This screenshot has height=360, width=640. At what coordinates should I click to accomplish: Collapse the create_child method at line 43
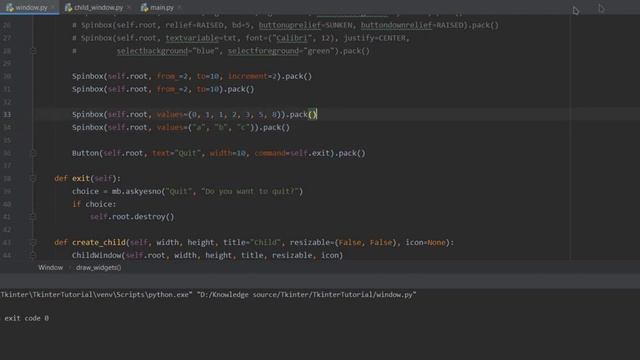pos(33,242)
